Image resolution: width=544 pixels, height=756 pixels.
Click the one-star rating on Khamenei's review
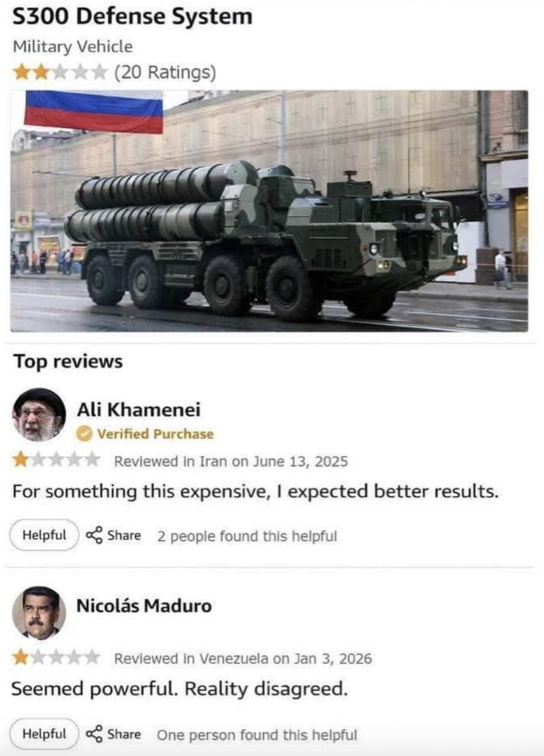[x=56, y=461]
